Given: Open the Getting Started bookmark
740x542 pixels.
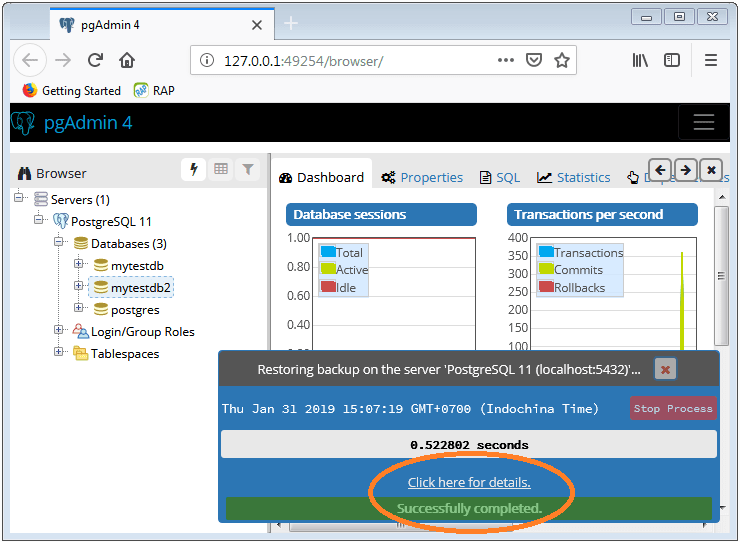Looking at the screenshot, I should coord(72,90).
